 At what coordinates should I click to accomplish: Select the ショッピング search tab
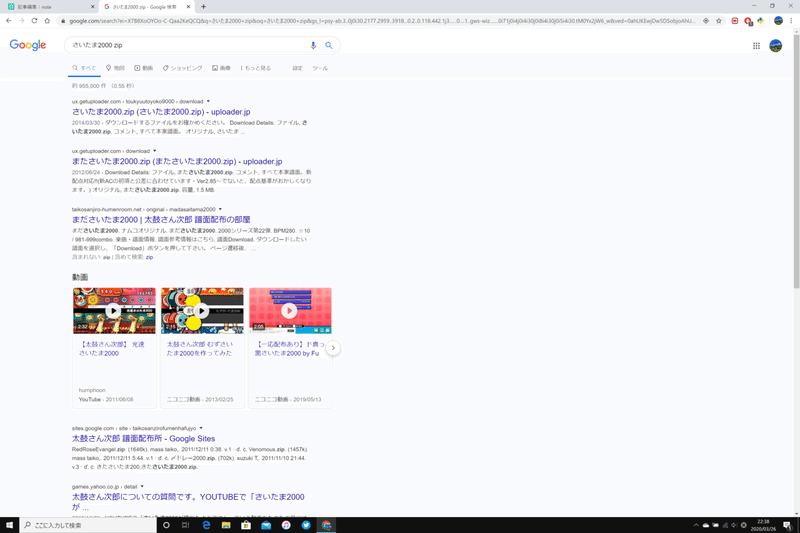(183, 68)
